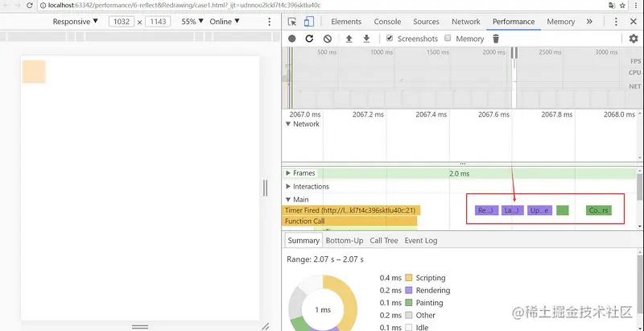644x331 pixels.
Task: Click the vertical pane resize handle
Action: coord(265,188)
